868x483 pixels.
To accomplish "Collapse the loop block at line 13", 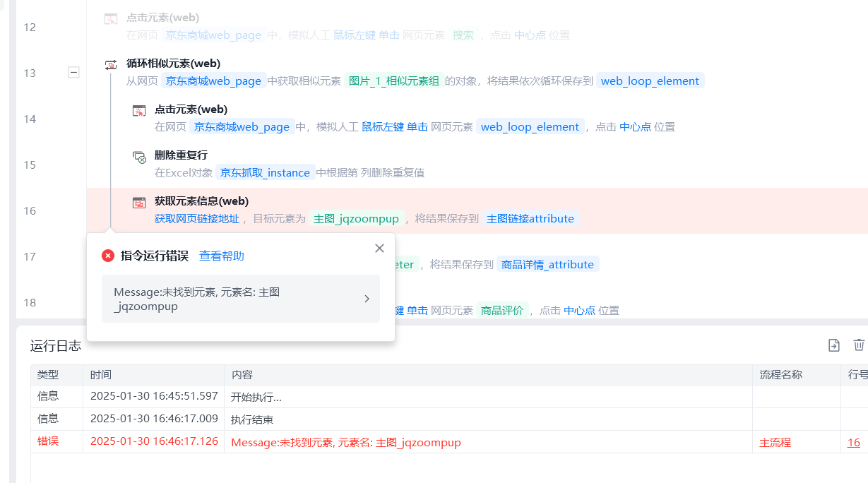I will (73, 72).
